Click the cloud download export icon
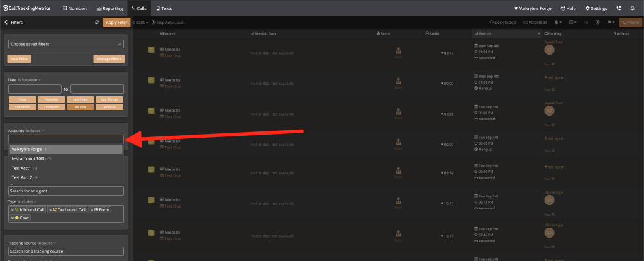This screenshot has height=261, width=644. tap(586, 22)
